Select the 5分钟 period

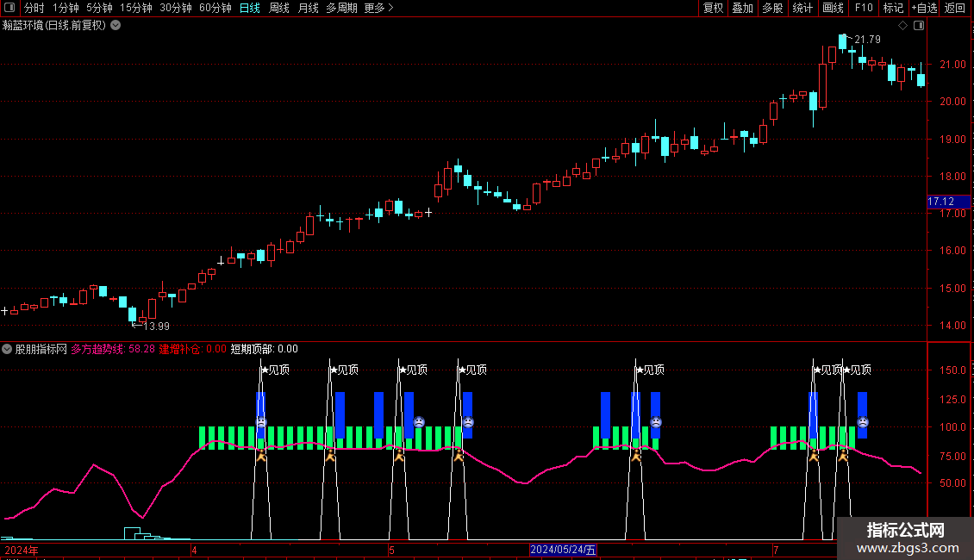tap(99, 8)
